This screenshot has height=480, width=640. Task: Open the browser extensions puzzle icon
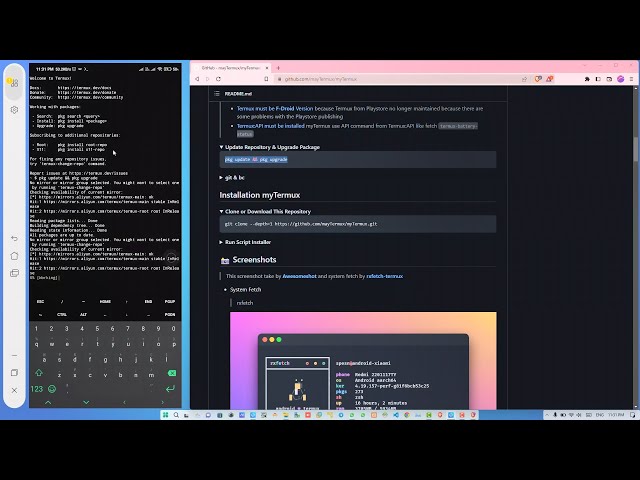(587, 79)
